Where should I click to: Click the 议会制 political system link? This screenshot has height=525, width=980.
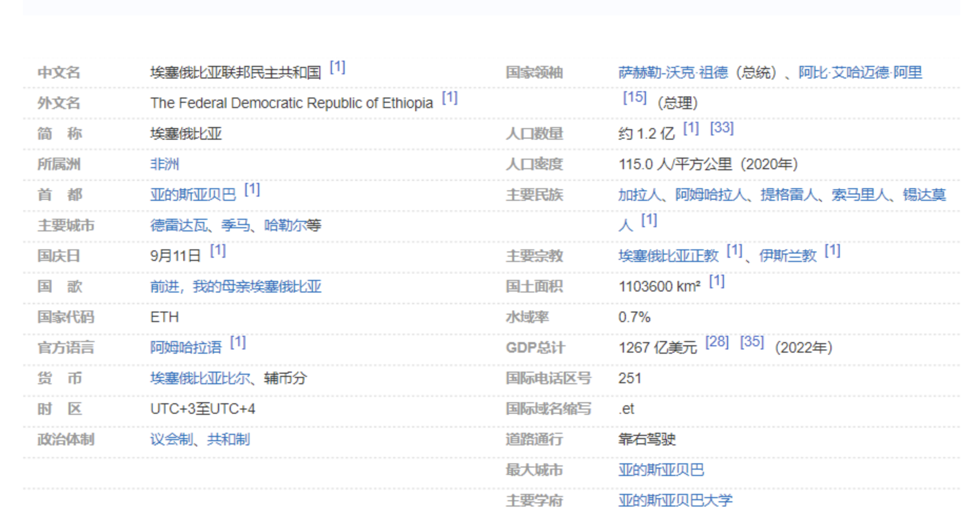(171, 440)
